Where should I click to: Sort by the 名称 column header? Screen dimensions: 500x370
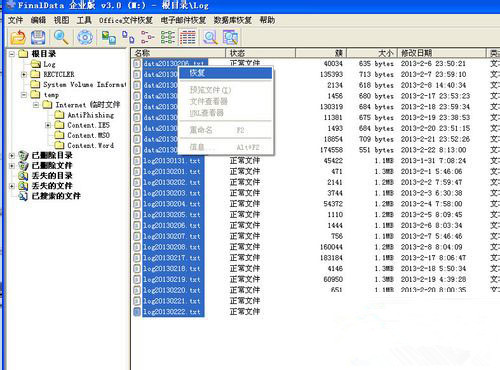click(178, 53)
